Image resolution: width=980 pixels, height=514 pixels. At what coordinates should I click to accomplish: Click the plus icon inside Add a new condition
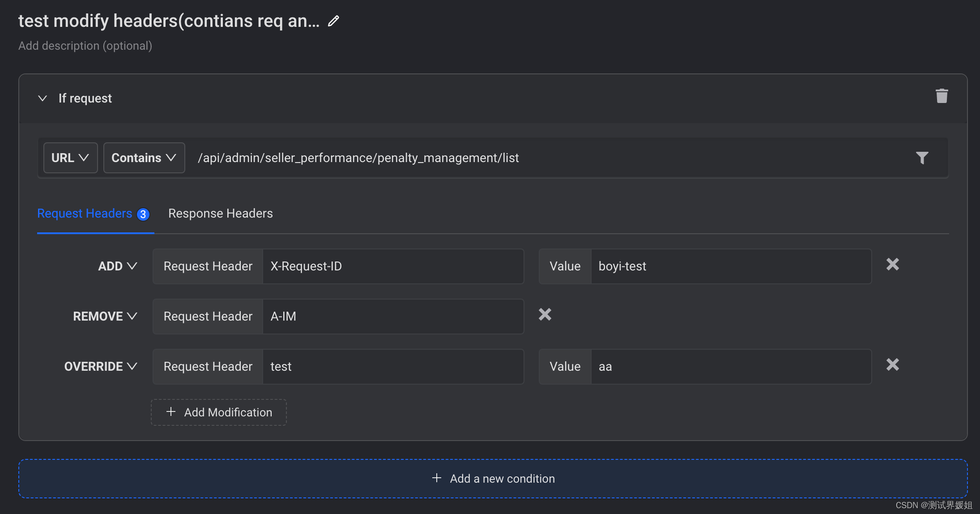(436, 478)
